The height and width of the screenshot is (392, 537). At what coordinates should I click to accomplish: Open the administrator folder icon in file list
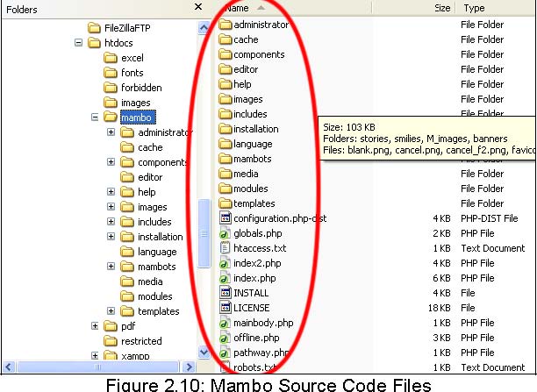225,25
